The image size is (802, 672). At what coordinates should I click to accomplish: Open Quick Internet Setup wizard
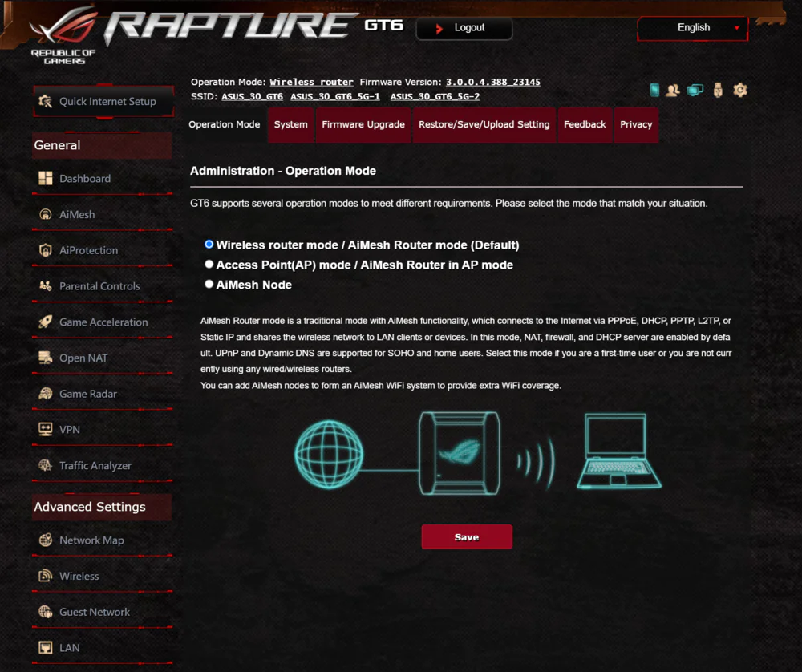103,101
